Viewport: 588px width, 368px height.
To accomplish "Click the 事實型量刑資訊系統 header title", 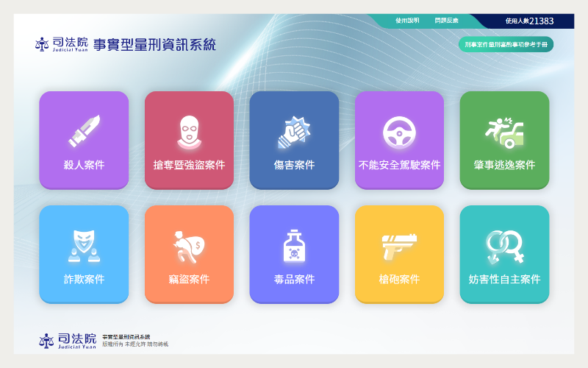I will tap(155, 45).
